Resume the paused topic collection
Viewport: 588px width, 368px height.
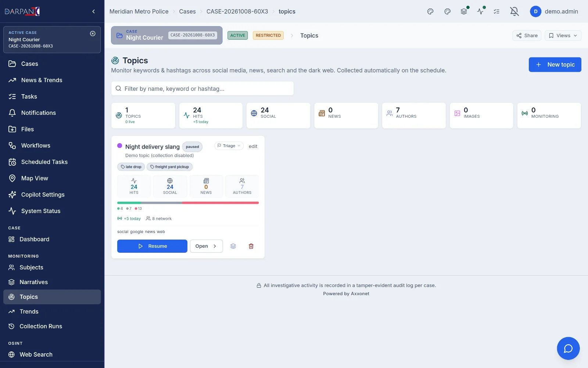coord(152,246)
